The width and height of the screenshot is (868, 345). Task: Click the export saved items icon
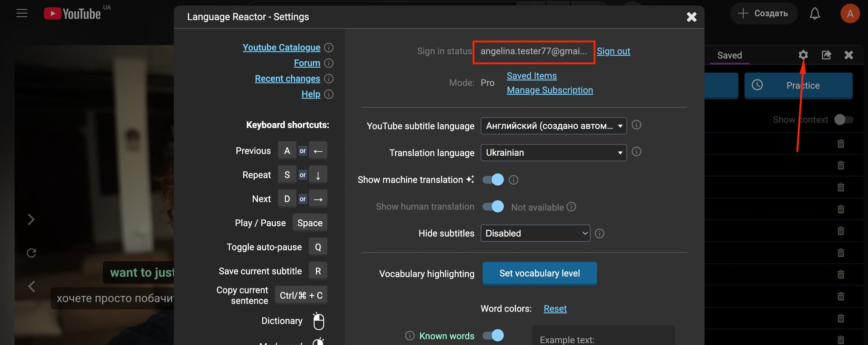826,55
